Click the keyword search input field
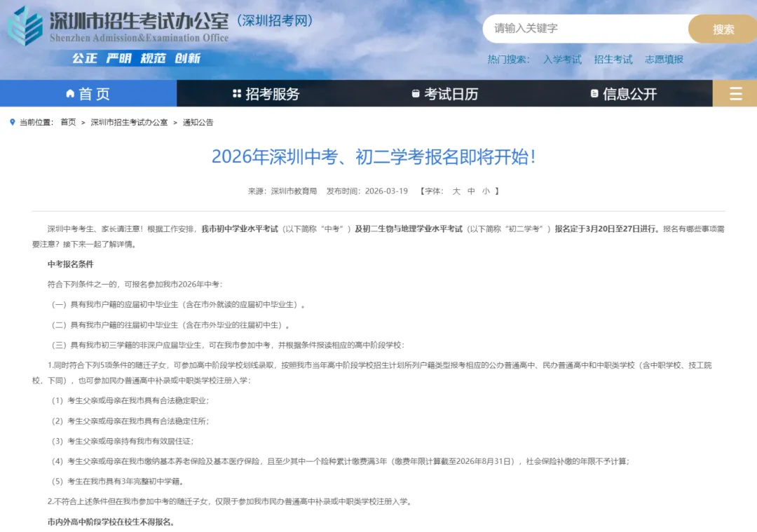Screen dimensions: 757x532 pos(582,29)
